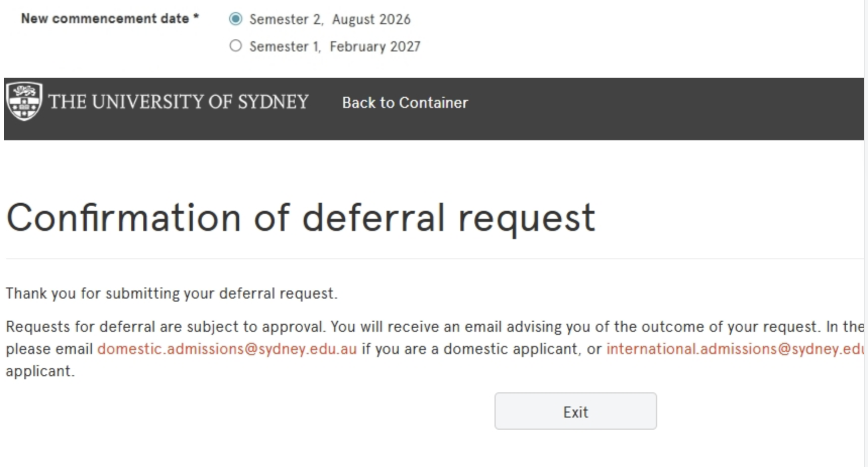Image resolution: width=868 pixels, height=467 pixels.
Task: Go Back to Container
Action: pyautogui.click(x=405, y=103)
